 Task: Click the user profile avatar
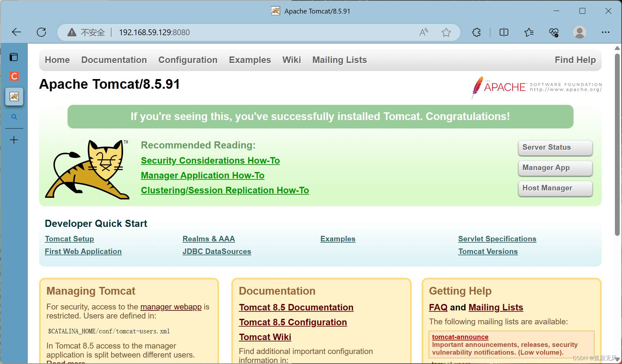[579, 32]
